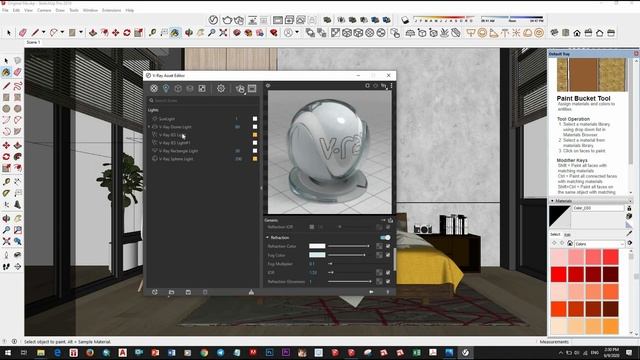The image size is (640, 360).
Task: Collapse the V-Ray Dome Light tree arrow
Action: (x=149, y=127)
